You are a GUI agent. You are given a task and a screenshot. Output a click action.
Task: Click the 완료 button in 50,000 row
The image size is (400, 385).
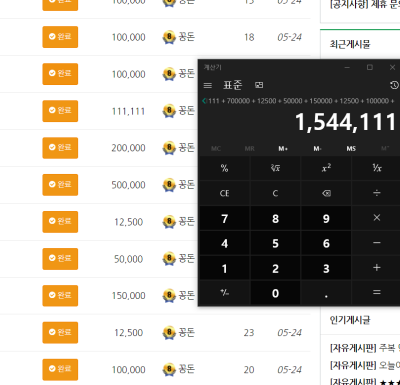pyautogui.click(x=60, y=259)
